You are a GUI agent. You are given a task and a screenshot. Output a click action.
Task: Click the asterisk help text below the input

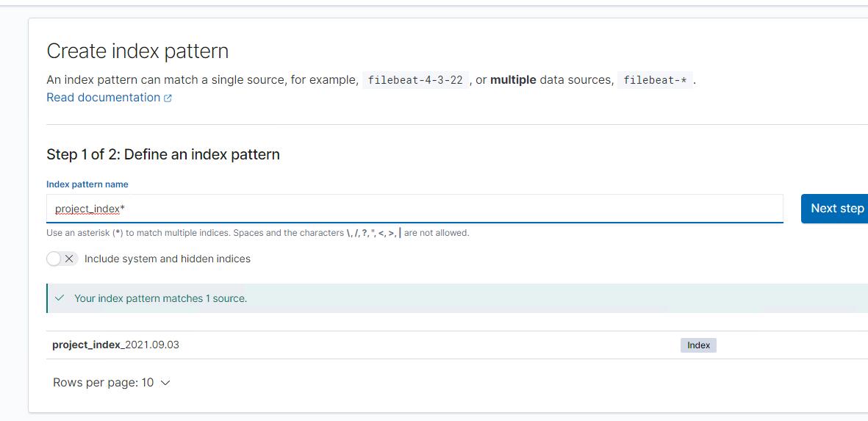(257, 233)
